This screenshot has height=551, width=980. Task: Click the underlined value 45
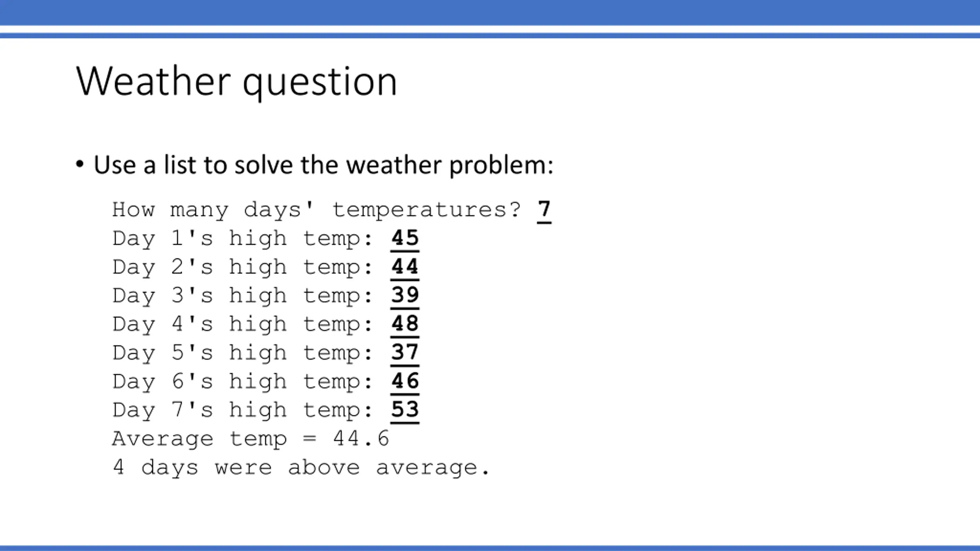coord(405,238)
